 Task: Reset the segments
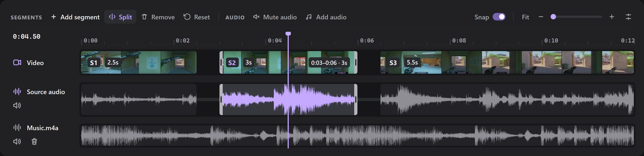tap(197, 17)
